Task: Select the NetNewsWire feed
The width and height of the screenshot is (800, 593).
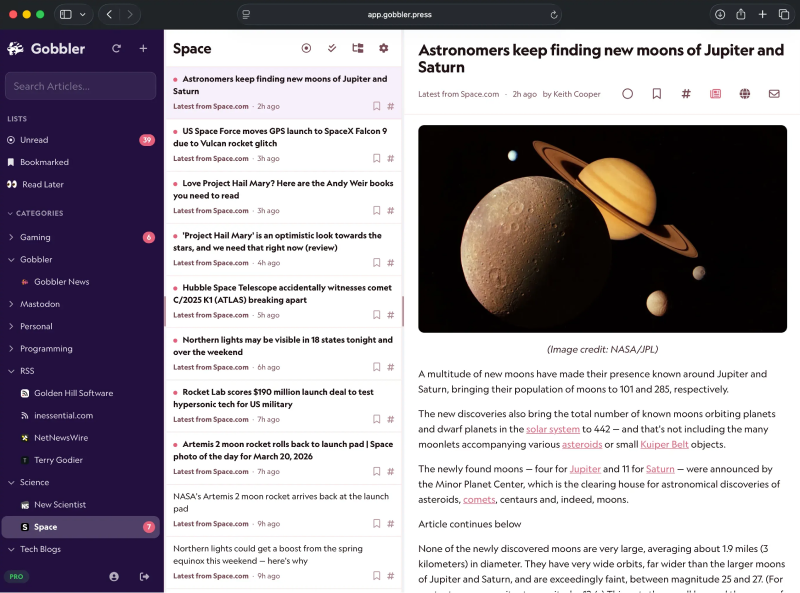Action: pyautogui.click(x=81, y=437)
